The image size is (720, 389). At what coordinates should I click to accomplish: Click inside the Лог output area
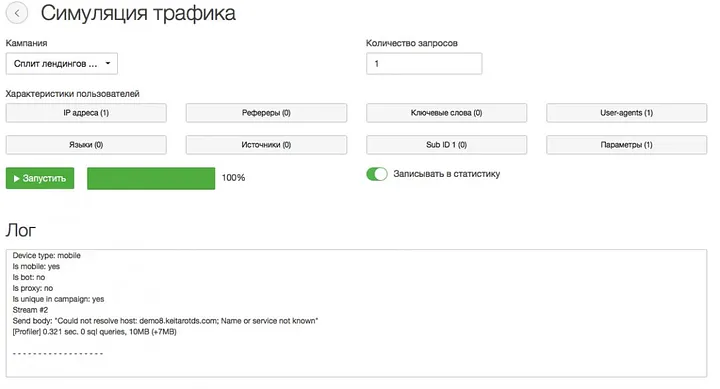pyautogui.click(x=356, y=313)
